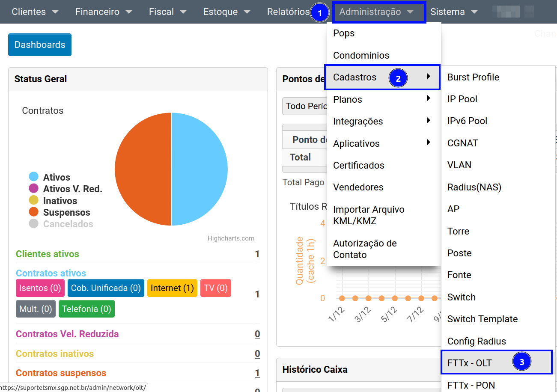The width and height of the screenshot is (557, 392).
Task: Open the Highcharts.com credit link
Action: (231, 238)
